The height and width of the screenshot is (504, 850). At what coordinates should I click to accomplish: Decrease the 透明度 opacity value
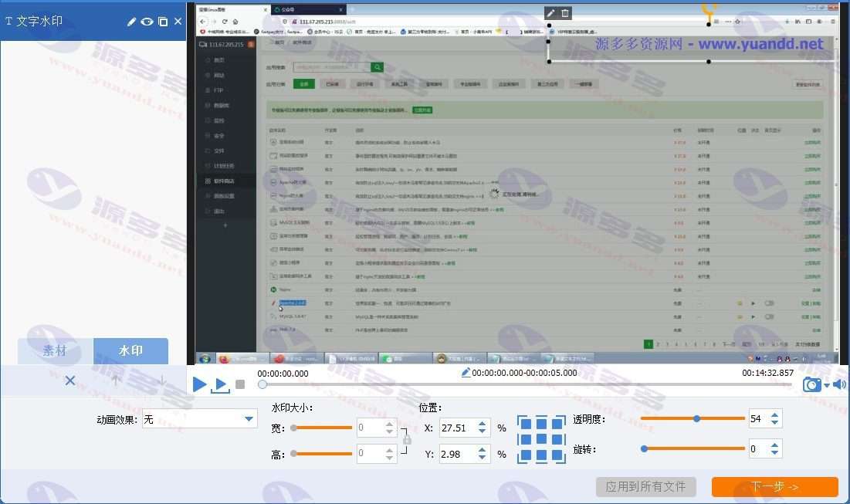pos(774,423)
